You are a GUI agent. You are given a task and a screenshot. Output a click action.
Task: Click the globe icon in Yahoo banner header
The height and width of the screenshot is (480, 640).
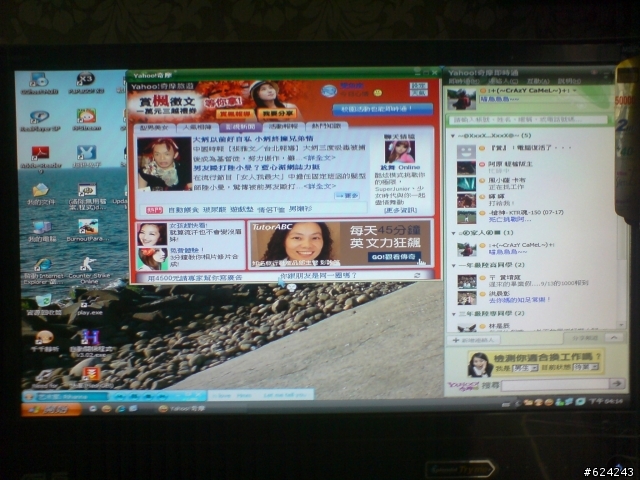[329, 91]
